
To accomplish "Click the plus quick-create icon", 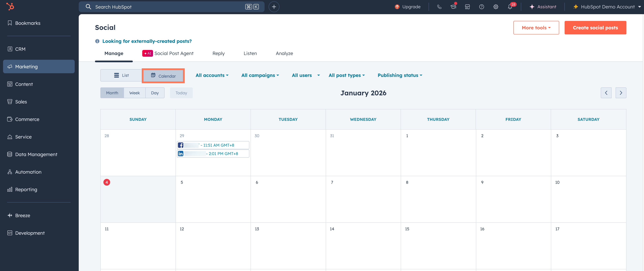I will [x=274, y=7].
